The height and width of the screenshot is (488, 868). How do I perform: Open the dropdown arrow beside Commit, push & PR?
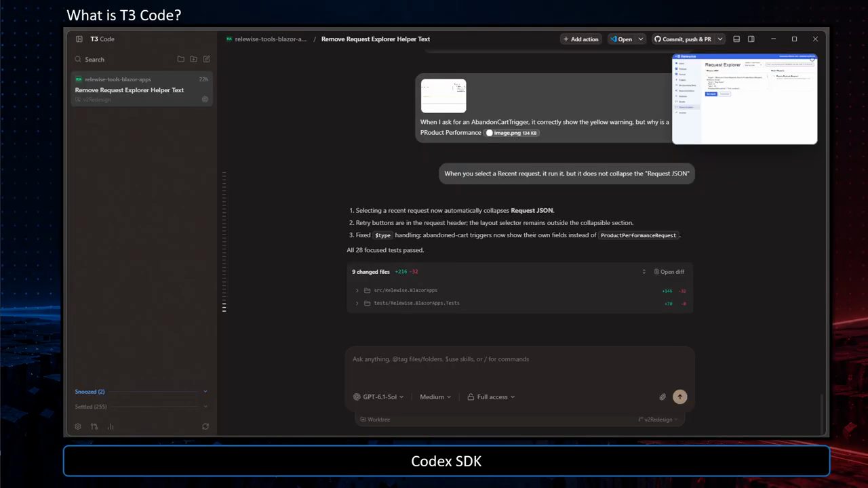tap(720, 39)
